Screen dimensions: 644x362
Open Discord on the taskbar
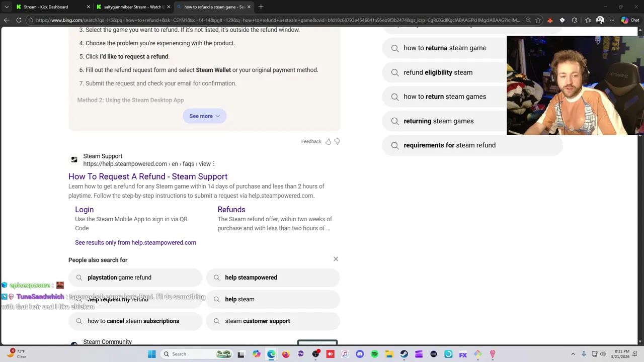[360, 354]
